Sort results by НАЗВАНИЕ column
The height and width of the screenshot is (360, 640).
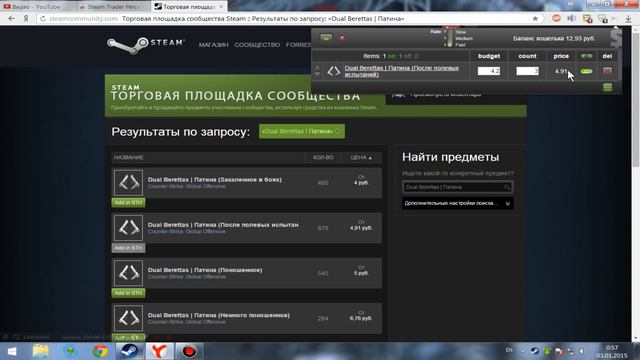coord(129,158)
